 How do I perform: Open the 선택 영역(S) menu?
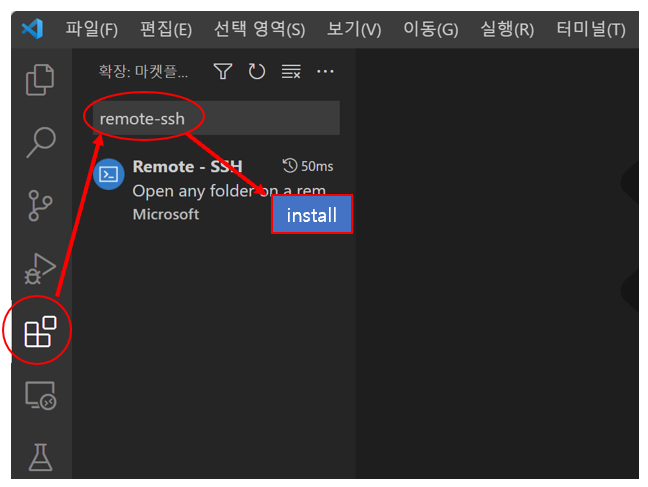click(260, 29)
